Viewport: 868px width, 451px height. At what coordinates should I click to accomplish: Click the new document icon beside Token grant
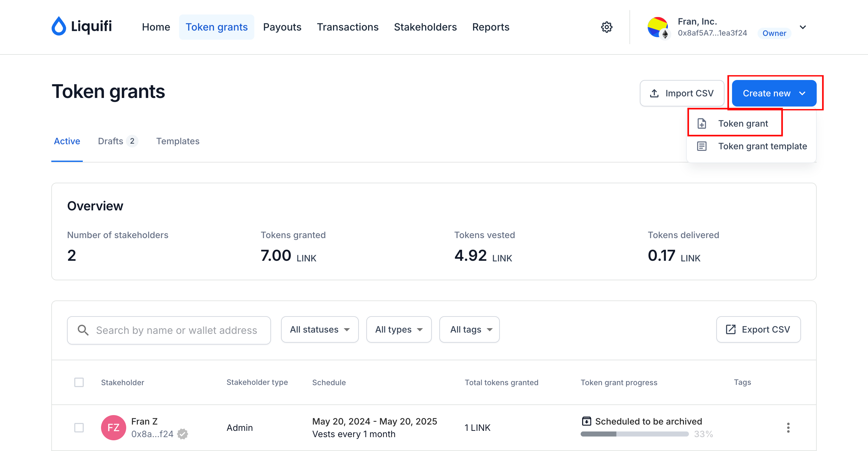(x=702, y=123)
